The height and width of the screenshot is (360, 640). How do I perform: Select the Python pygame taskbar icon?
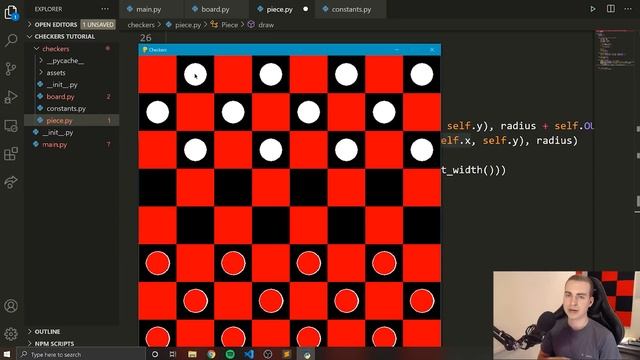(307, 354)
